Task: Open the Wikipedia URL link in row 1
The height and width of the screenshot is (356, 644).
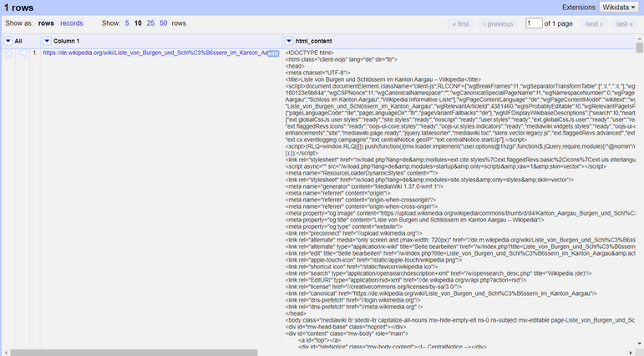Action: click(x=155, y=53)
